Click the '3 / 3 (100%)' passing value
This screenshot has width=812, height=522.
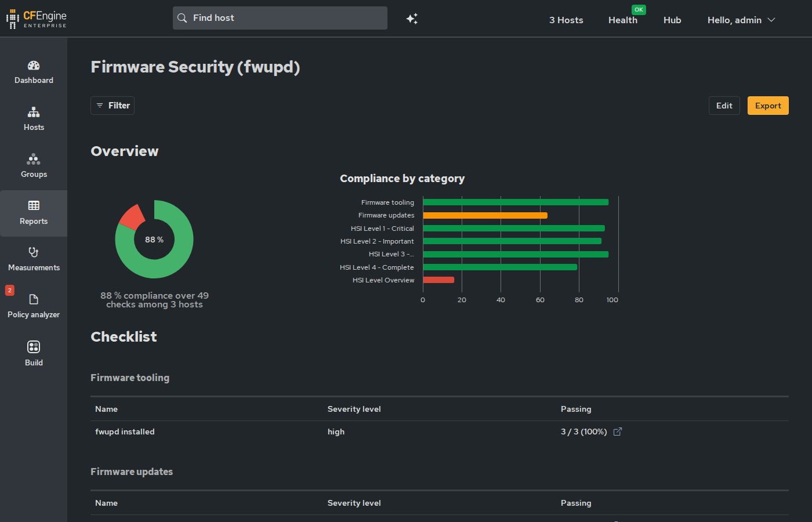583,432
